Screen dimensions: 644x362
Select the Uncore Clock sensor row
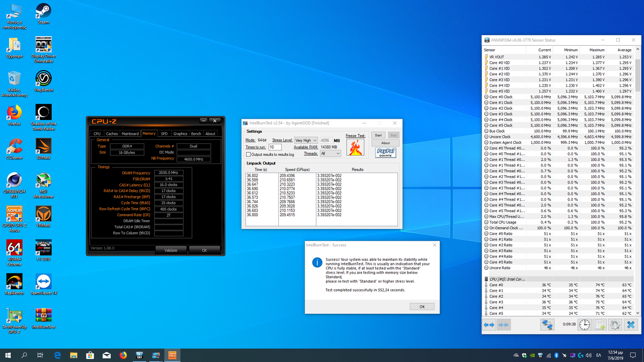558,137
